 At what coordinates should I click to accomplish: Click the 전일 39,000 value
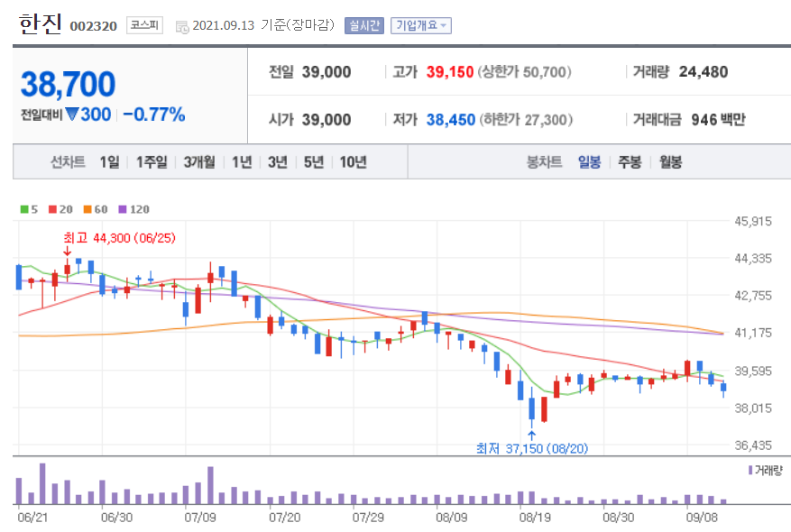click(327, 72)
